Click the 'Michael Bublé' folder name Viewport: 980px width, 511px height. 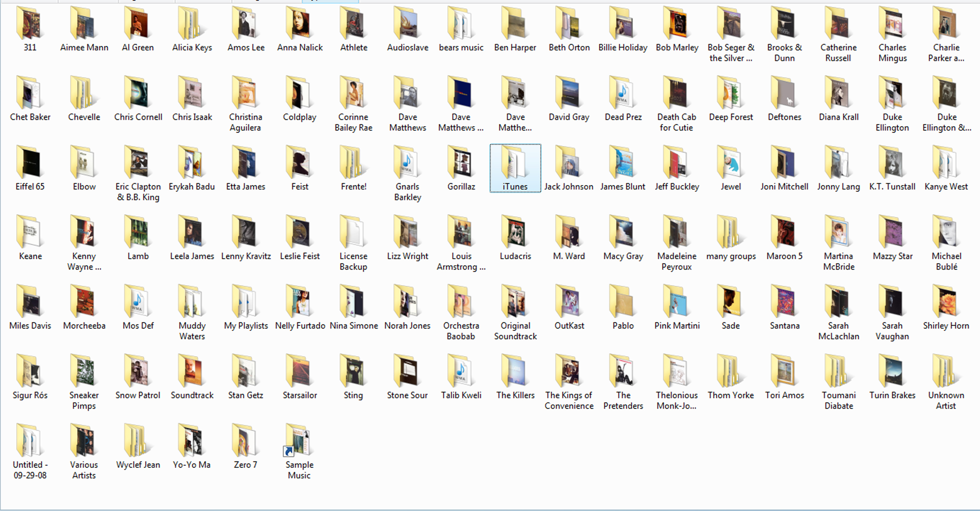point(946,262)
